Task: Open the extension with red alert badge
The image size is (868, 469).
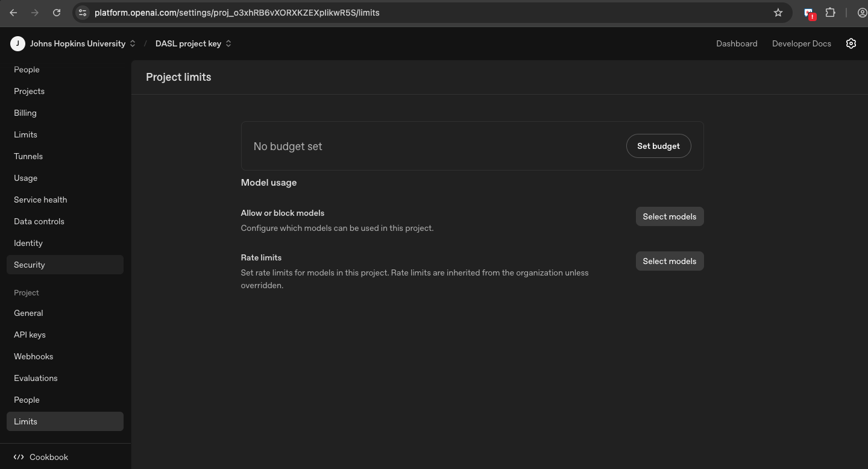Action: (x=810, y=13)
